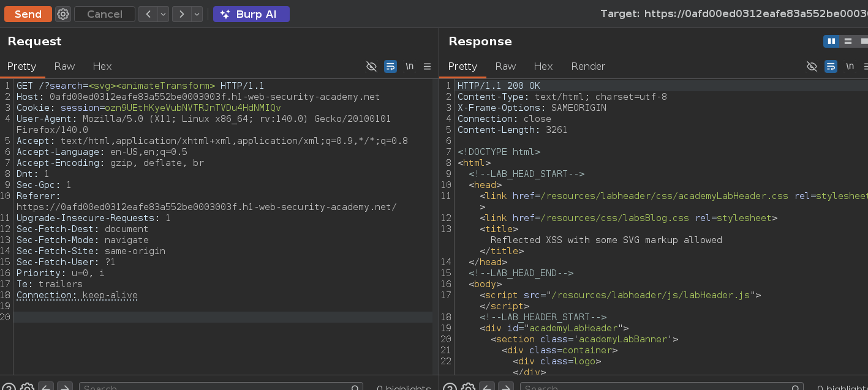This screenshot has width=868, height=390.
Task: Click next match arrow under Response
Action: pos(506,387)
